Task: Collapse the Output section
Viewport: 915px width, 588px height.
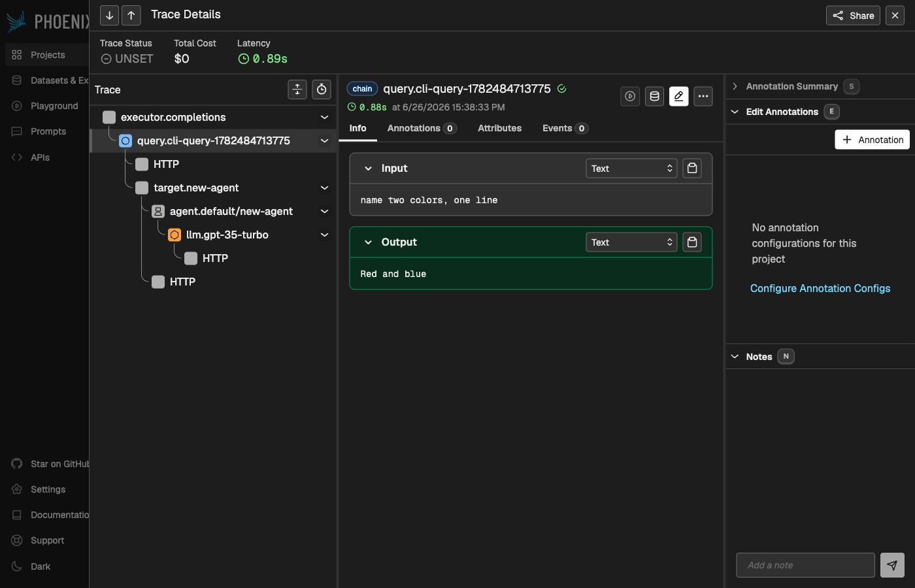Action: [x=369, y=242]
